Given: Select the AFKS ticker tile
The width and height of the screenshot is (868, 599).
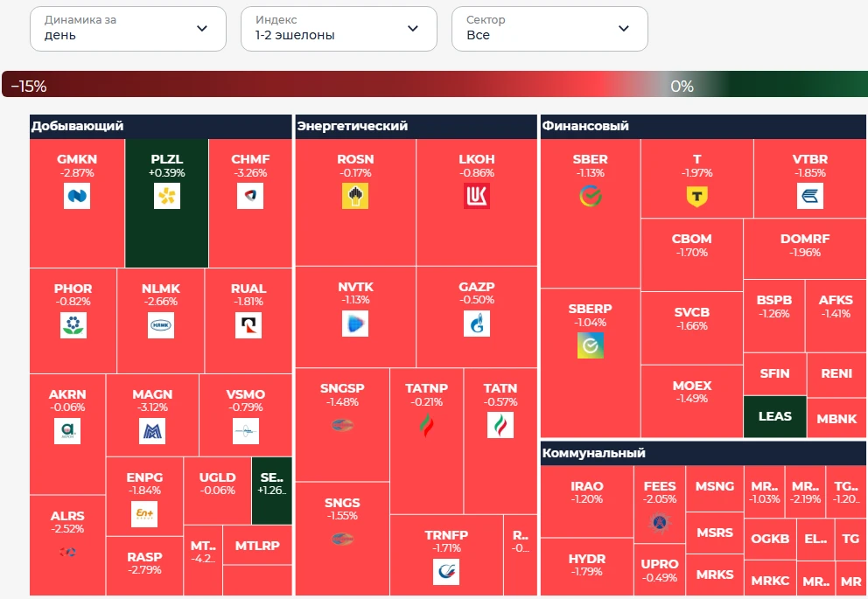Looking at the screenshot, I should (836, 316).
